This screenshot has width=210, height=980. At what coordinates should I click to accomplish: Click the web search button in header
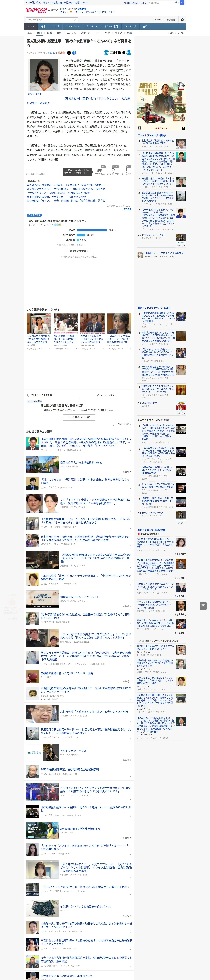pyautogui.click(x=182, y=3)
